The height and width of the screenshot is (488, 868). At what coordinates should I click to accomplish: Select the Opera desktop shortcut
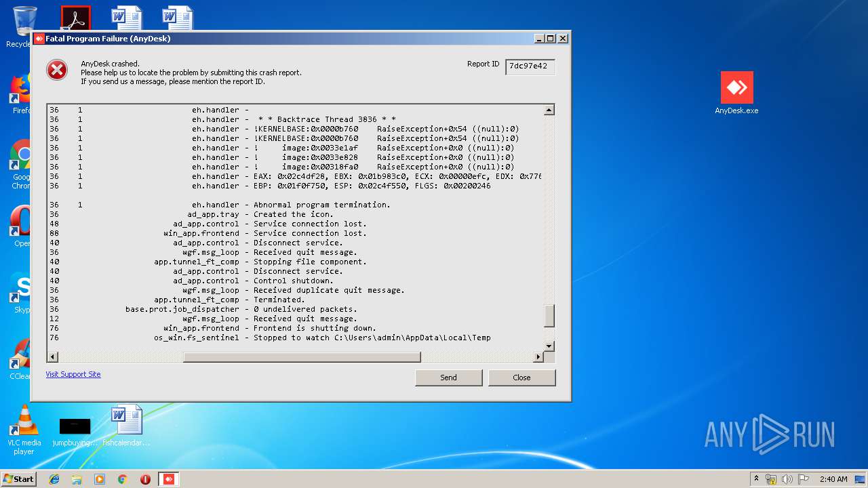click(x=20, y=226)
